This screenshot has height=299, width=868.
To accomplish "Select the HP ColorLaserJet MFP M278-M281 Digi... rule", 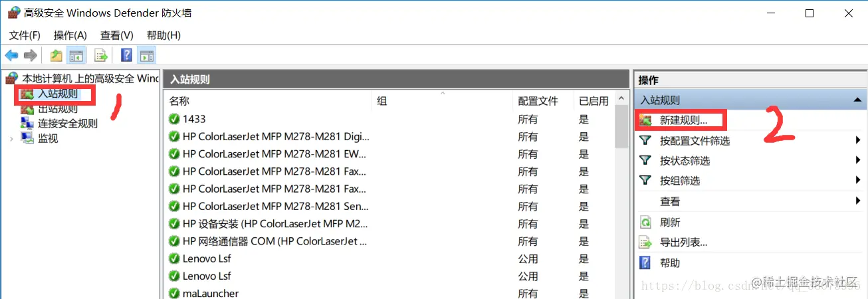I will click(389, 136).
